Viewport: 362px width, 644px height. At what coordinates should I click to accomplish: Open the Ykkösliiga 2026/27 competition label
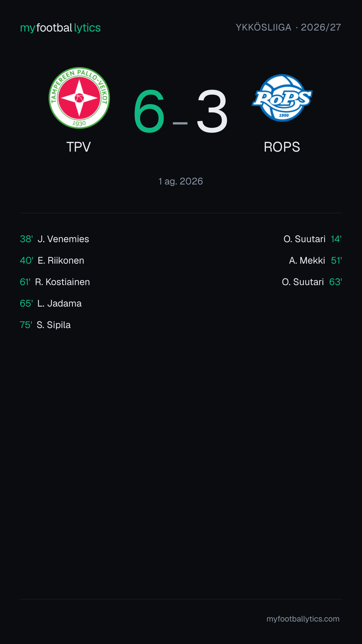288,27
